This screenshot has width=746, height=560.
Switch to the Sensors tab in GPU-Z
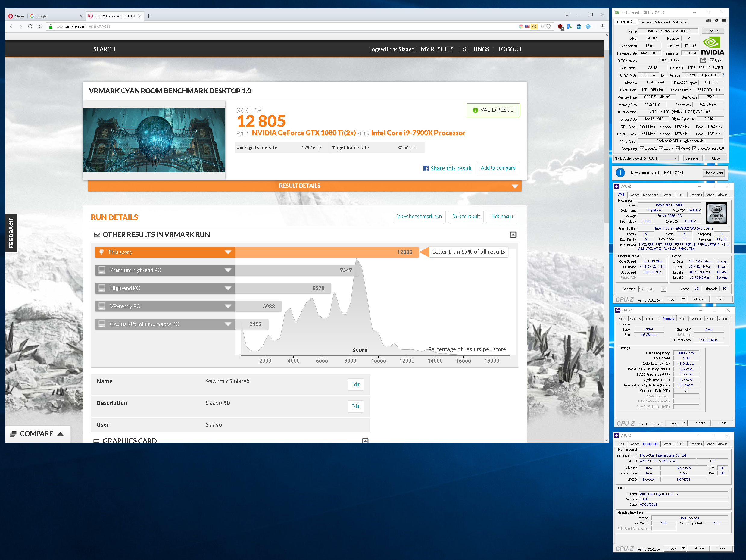(x=645, y=22)
